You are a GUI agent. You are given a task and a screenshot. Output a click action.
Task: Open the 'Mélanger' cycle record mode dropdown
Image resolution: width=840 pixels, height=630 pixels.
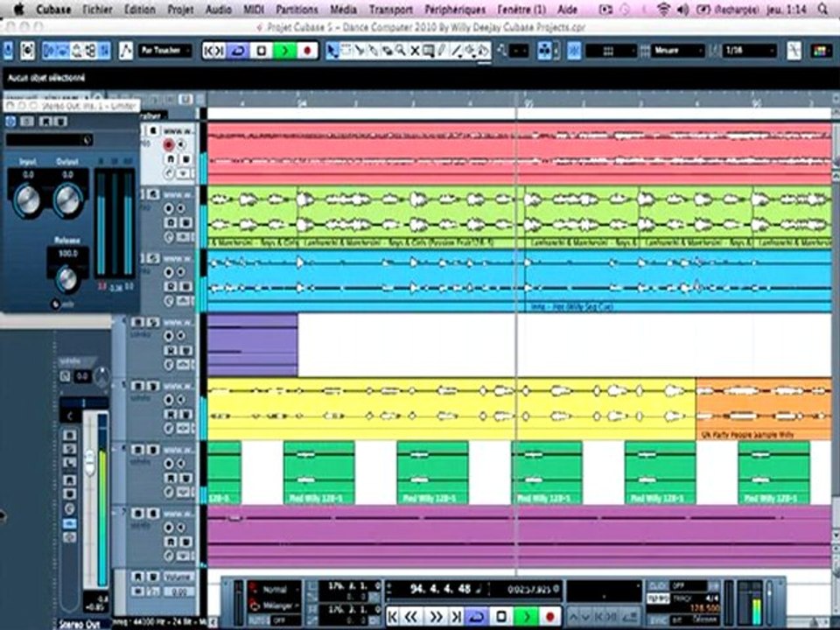click(273, 605)
